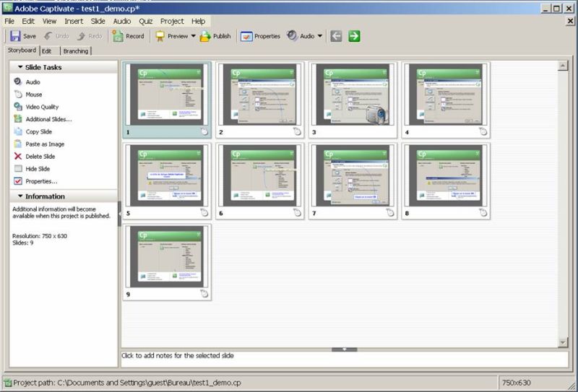Click storyboard scrollbar down arrow
This screenshot has width=578, height=392.
(563, 342)
